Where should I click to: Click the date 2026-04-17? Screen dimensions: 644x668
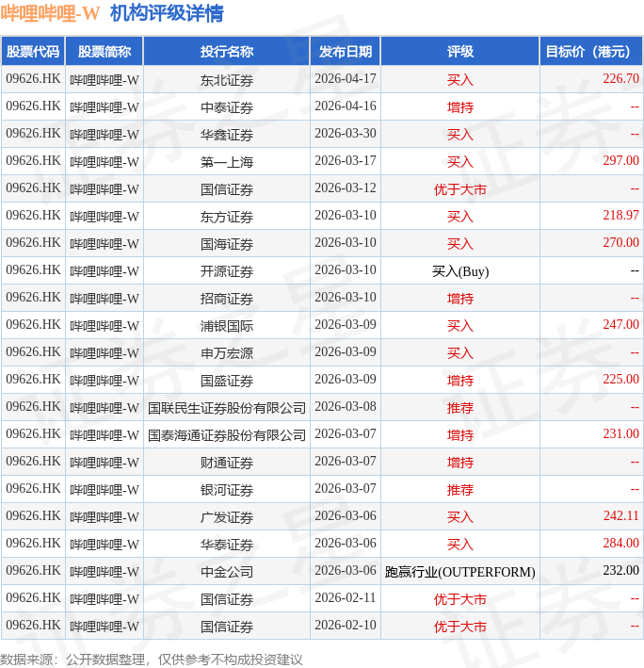click(346, 79)
